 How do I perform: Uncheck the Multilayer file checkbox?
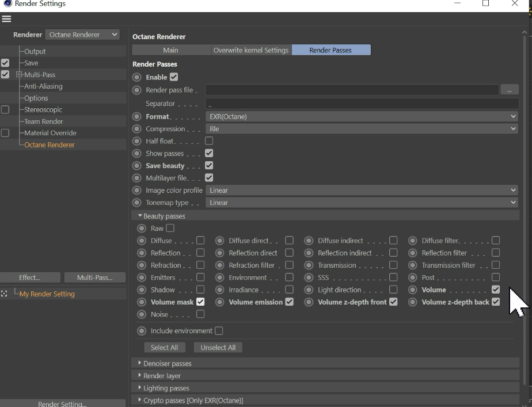209,178
